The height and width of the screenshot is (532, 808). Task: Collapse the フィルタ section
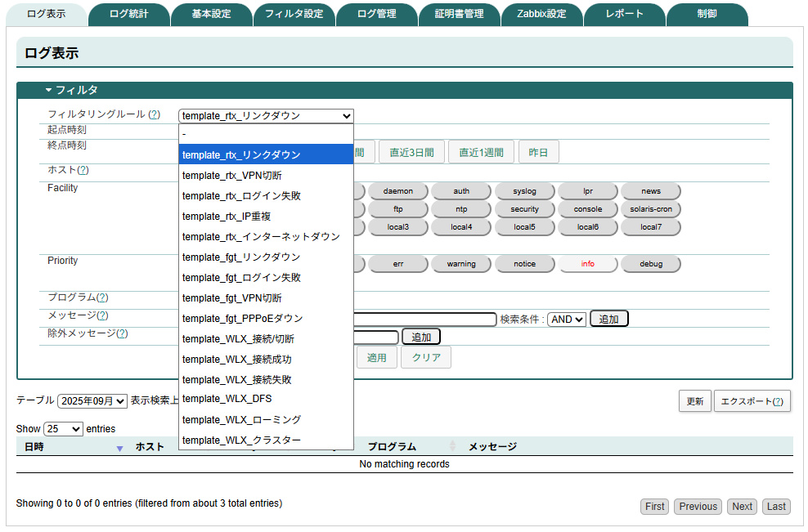tap(47, 89)
